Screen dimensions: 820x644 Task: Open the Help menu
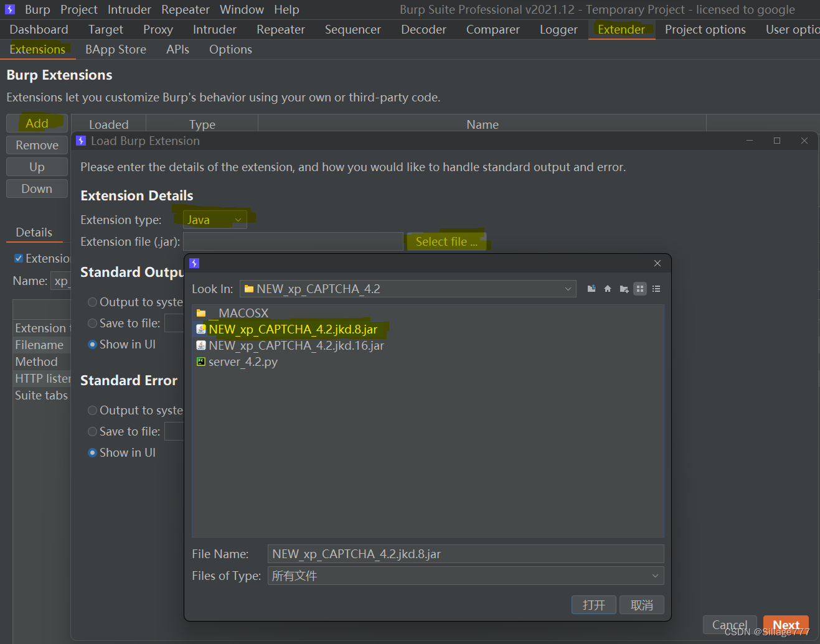point(286,9)
